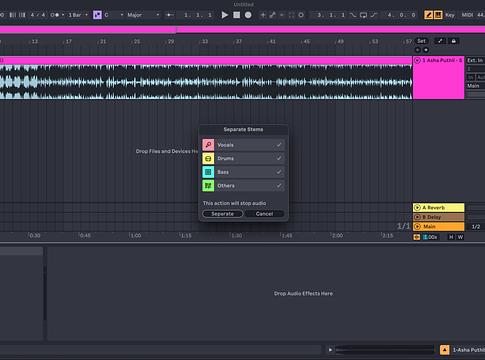This screenshot has width=485, height=360.
Task: Toggle the arrangement Loop switch
Action: tap(363, 15)
